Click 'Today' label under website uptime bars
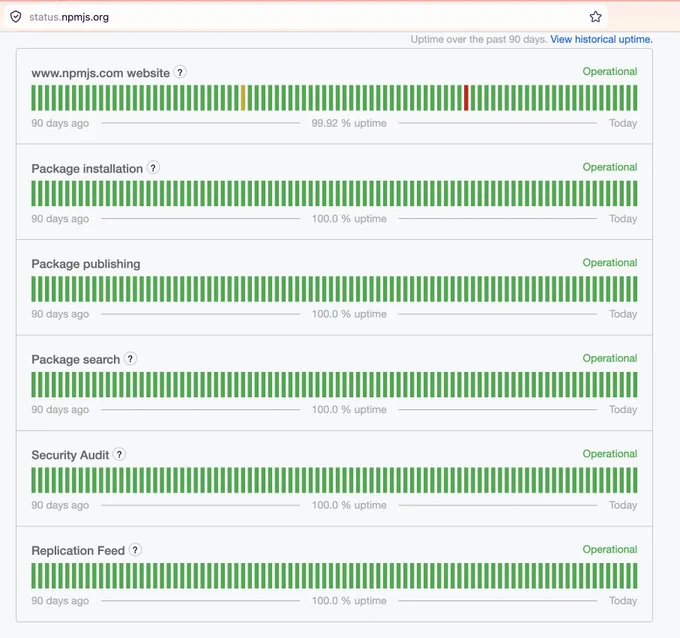680x638 pixels. coord(623,123)
